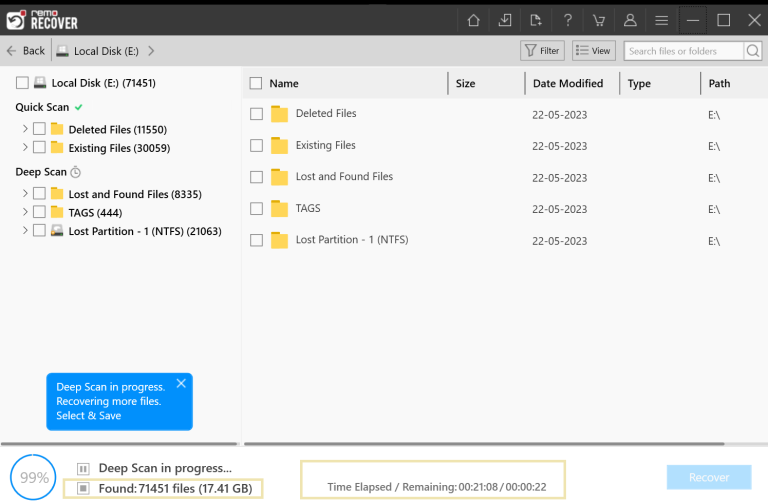Click the save recovery session icon
The width and height of the screenshot is (768, 504).
pyautogui.click(x=504, y=21)
